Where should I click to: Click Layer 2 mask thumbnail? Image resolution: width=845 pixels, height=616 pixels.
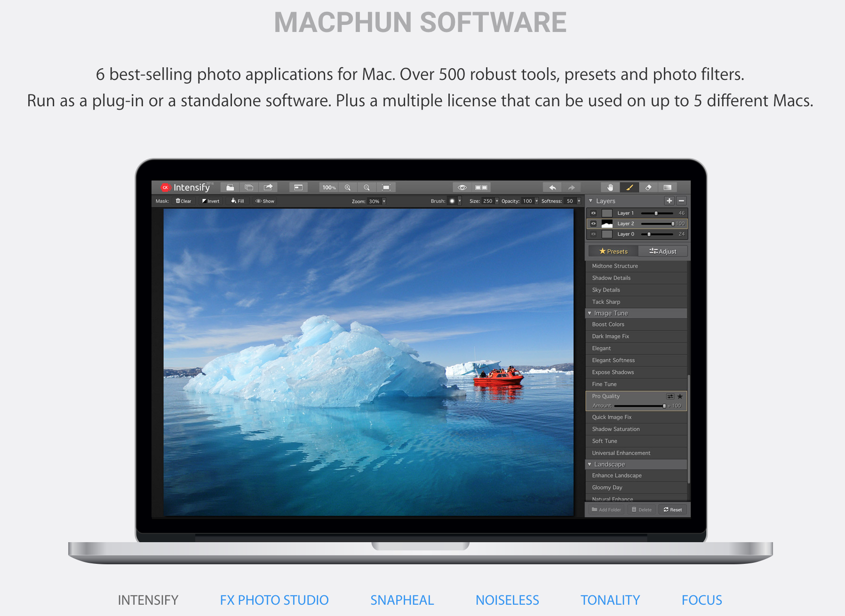point(607,224)
